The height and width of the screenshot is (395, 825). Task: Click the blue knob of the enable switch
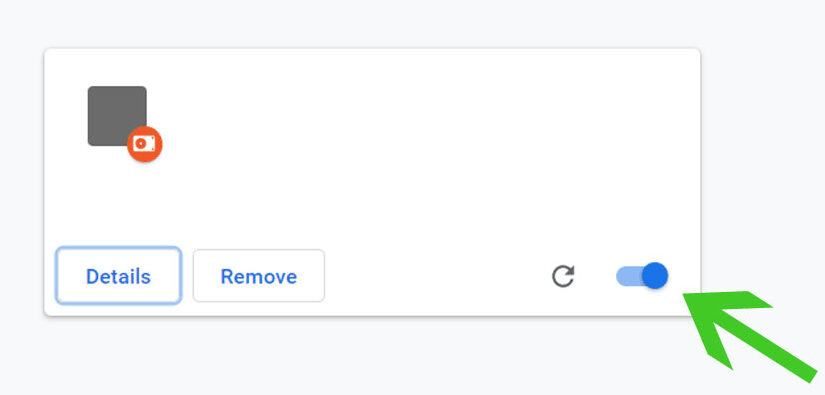point(655,276)
